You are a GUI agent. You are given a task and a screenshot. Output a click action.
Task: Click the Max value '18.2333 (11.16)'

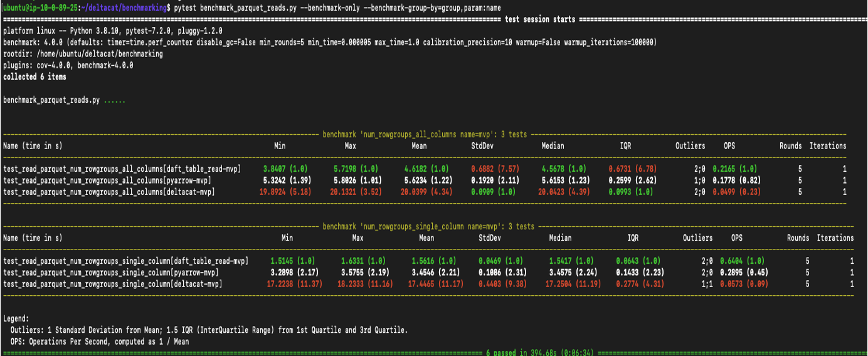[x=365, y=284]
